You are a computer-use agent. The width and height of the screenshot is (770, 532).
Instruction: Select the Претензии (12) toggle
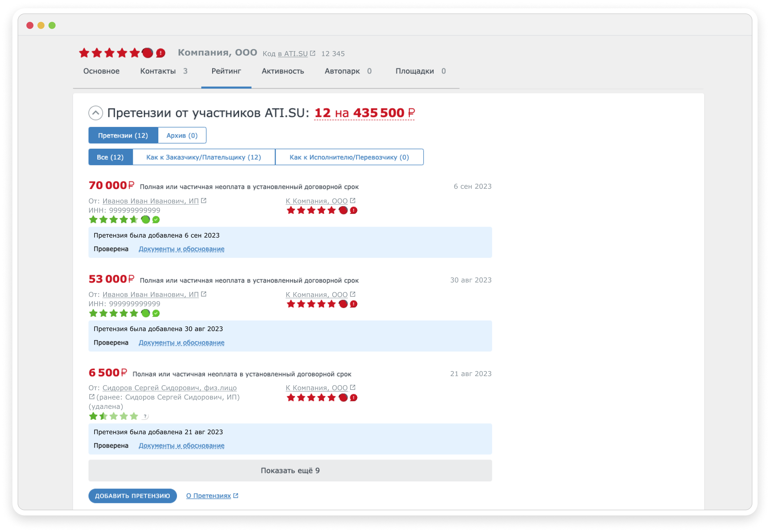coord(123,135)
